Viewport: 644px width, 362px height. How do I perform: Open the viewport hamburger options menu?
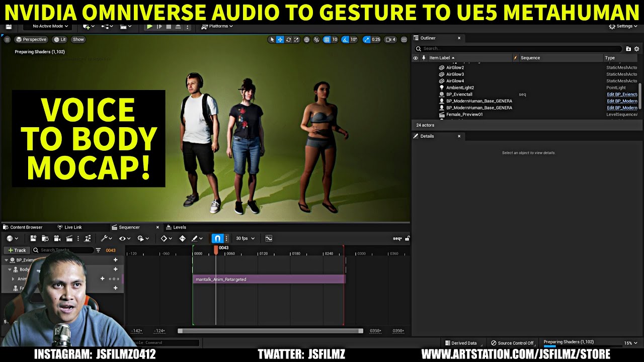coord(7,39)
